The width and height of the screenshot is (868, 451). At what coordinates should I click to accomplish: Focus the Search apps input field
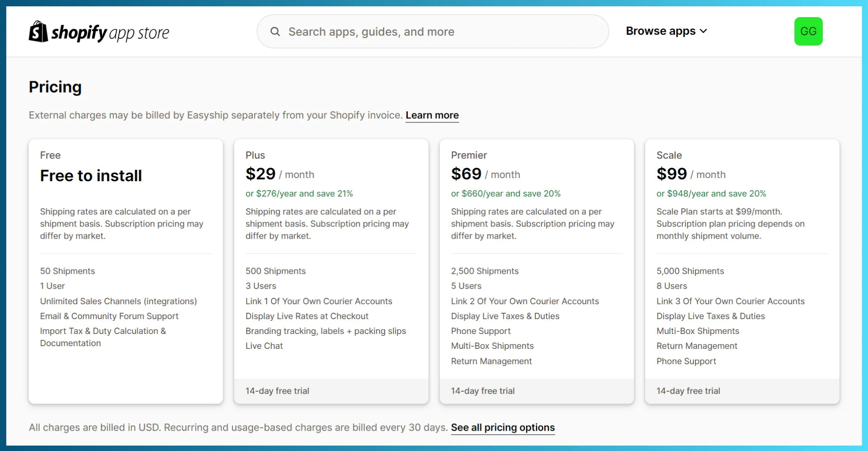click(x=433, y=32)
